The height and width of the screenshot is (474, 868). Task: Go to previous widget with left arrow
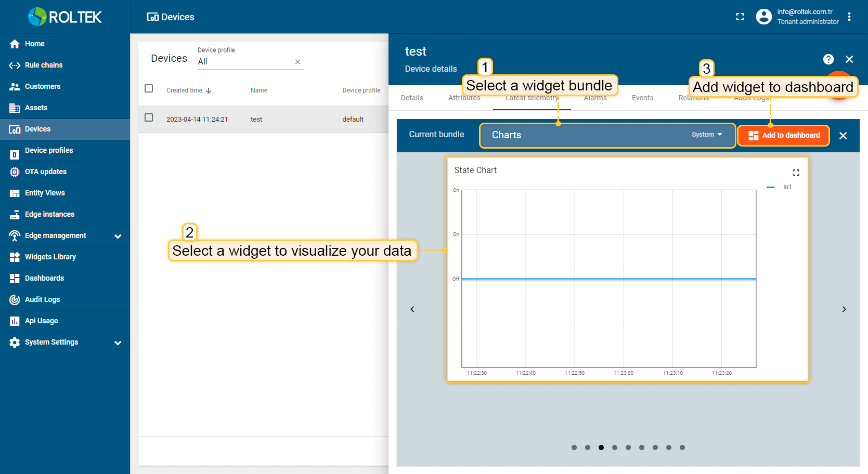412,309
